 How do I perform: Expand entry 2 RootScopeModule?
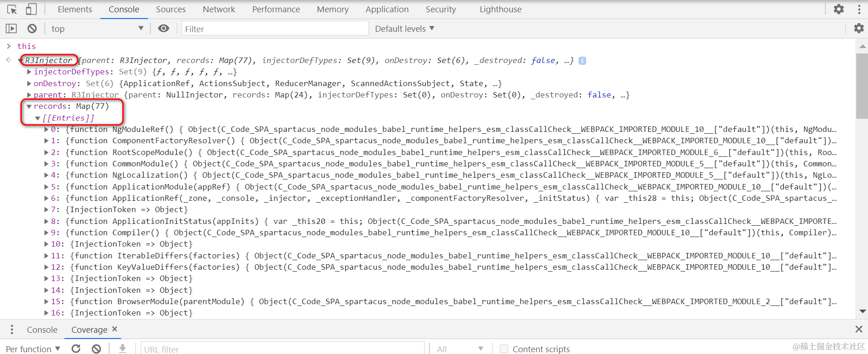(46, 152)
